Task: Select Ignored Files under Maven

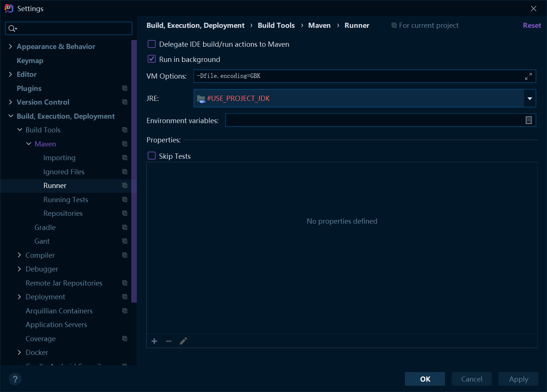Action: pos(64,172)
